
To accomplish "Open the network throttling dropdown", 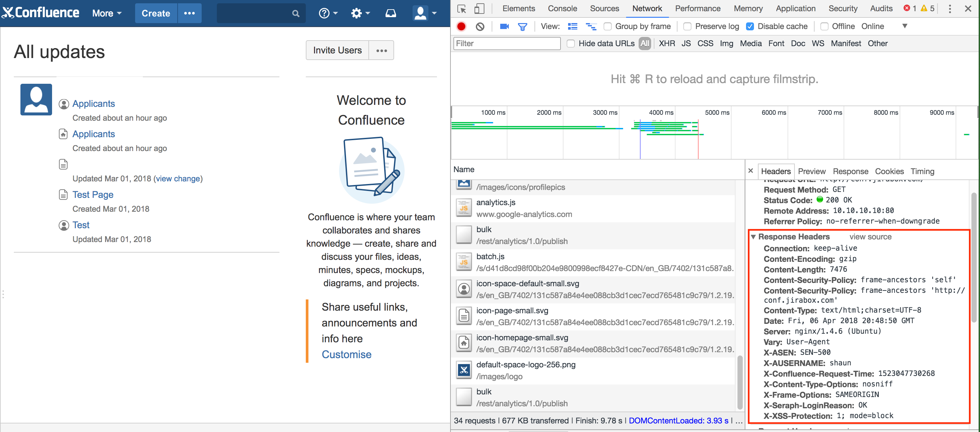I will (905, 26).
